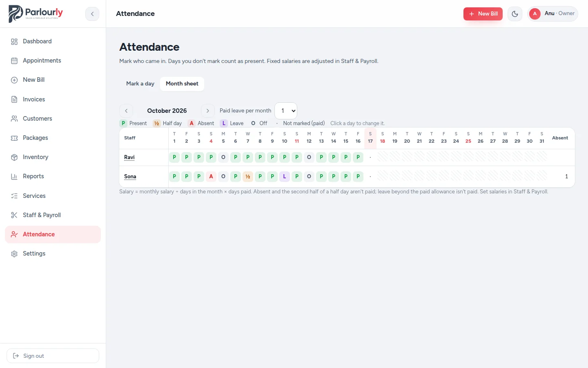
Task: Click the Packages ticket icon
Action: click(x=14, y=138)
